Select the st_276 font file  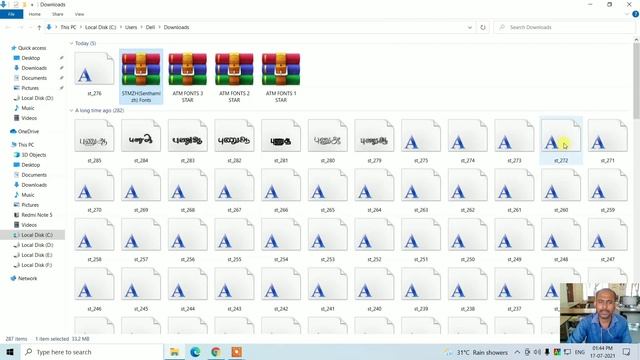(94, 75)
